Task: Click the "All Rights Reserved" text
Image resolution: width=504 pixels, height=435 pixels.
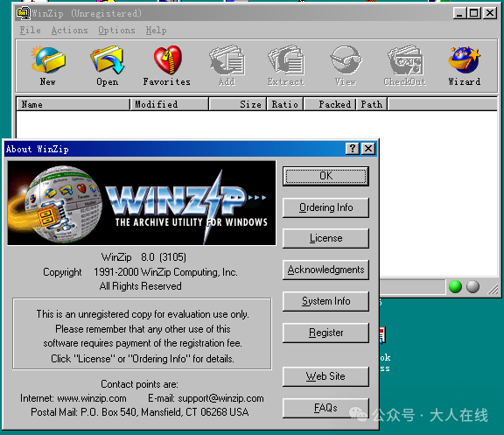Action: [x=141, y=286]
